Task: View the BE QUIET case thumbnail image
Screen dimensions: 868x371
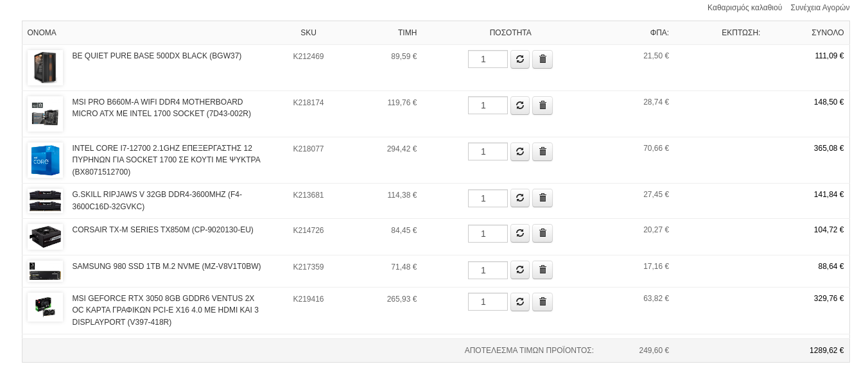Action: [x=45, y=67]
